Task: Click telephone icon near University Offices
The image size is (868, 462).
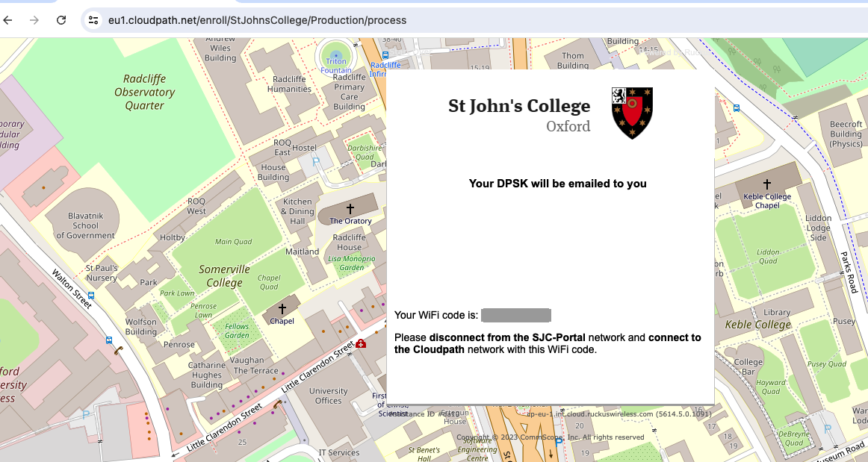Action: 277,405
